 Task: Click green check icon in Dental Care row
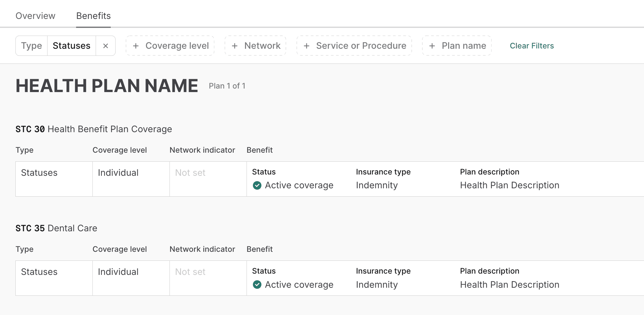click(257, 285)
